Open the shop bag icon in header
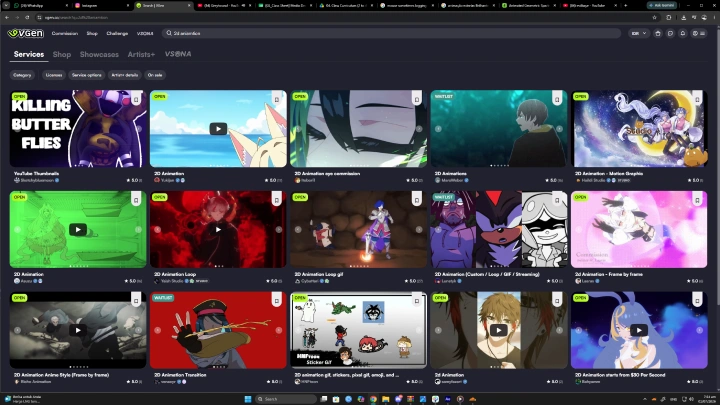This screenshot has width=720, height=405. coord(658,34)
